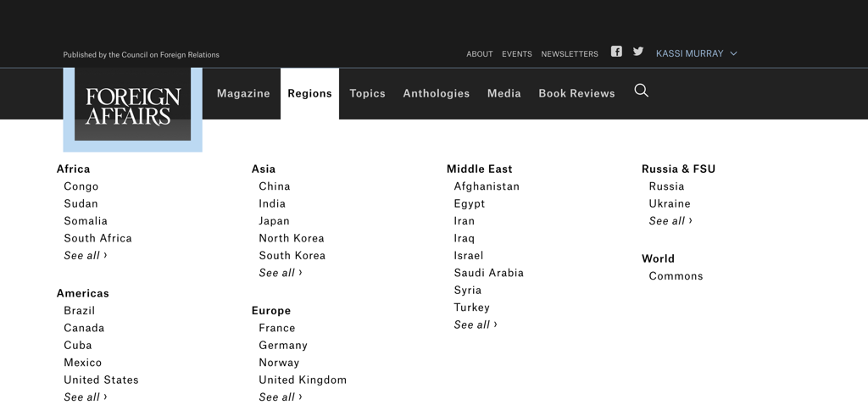This screenshot has width=868, height=416.
Task: Select United Kingdom link
Action: (x=303, y=380)
